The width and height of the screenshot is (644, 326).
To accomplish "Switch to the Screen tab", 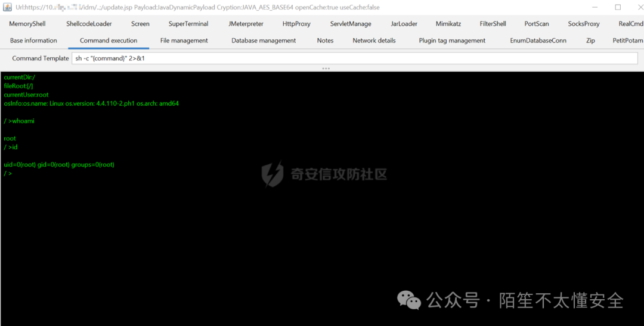I will 140,24.
